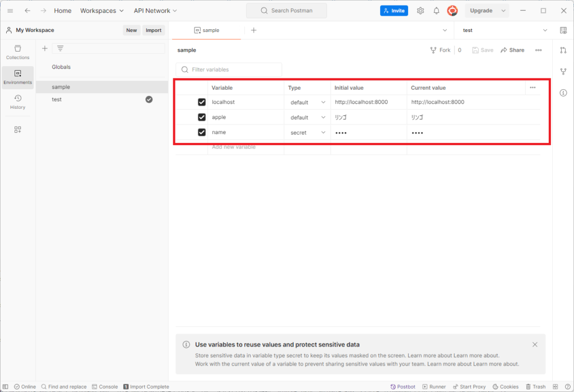Open environment quick look icon
The width and height of the screenshot is (574, 392).
click(x=563, y=30)
